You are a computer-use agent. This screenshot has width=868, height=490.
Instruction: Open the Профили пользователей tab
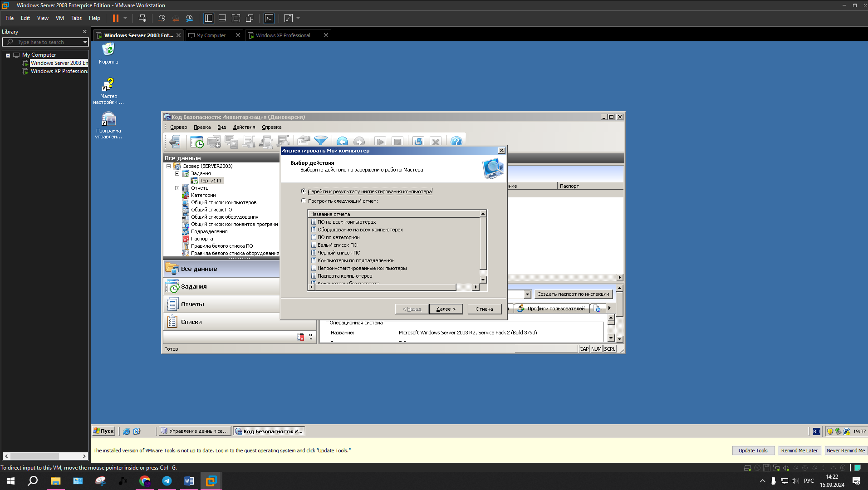pos(552,309)
